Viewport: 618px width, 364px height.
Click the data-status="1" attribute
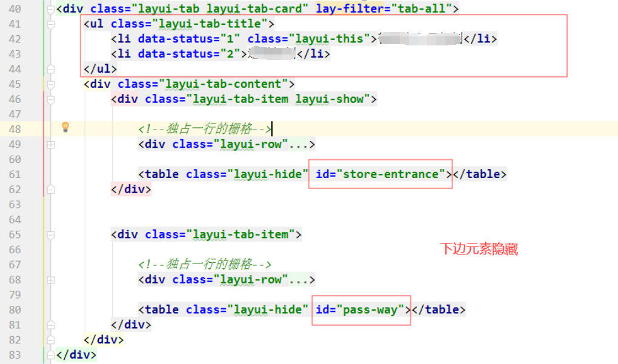pos(189,39)
